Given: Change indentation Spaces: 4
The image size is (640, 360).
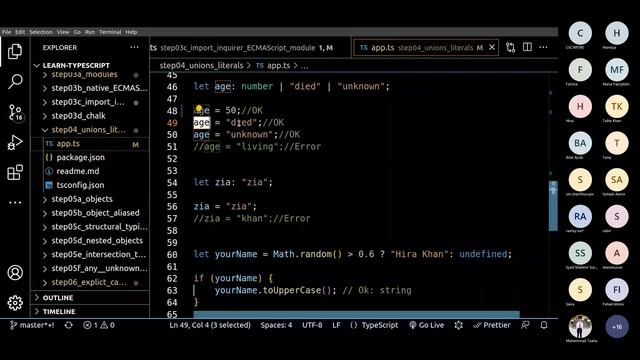Looking at the screenshot, I should point(276,325).
